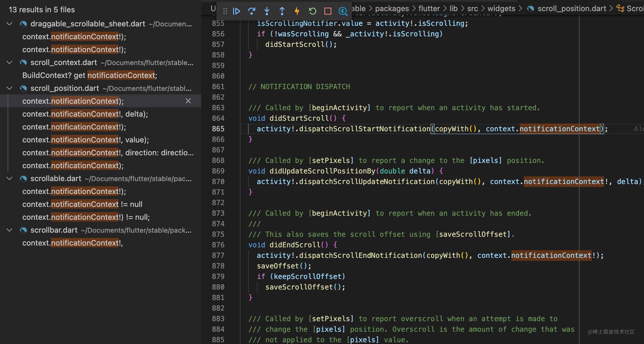
Task: Click the Dart icon beside scrollbar.dart result group
Action: coord(23,230)
